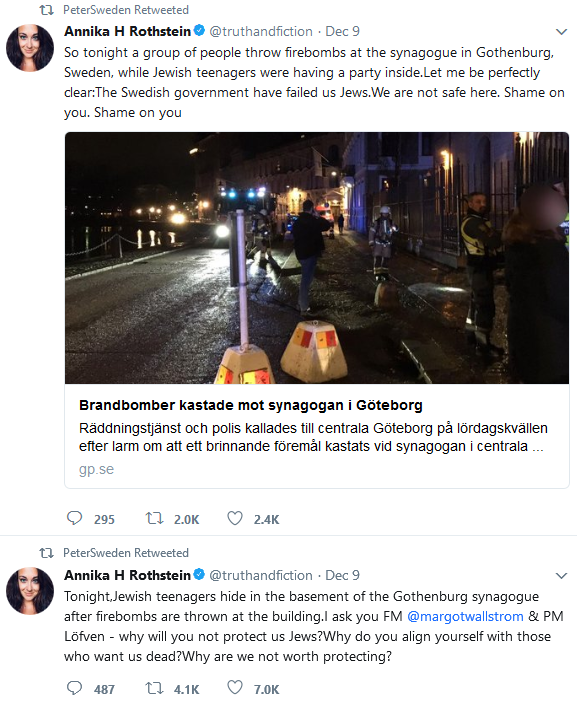Viewport: 577px width, 702px height.
Task: Open the night street photo in article card
Action: click(317, 258)
